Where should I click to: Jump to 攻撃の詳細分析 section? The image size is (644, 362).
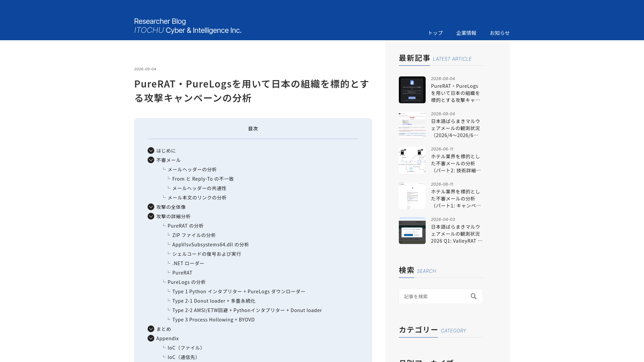[173, 216]
